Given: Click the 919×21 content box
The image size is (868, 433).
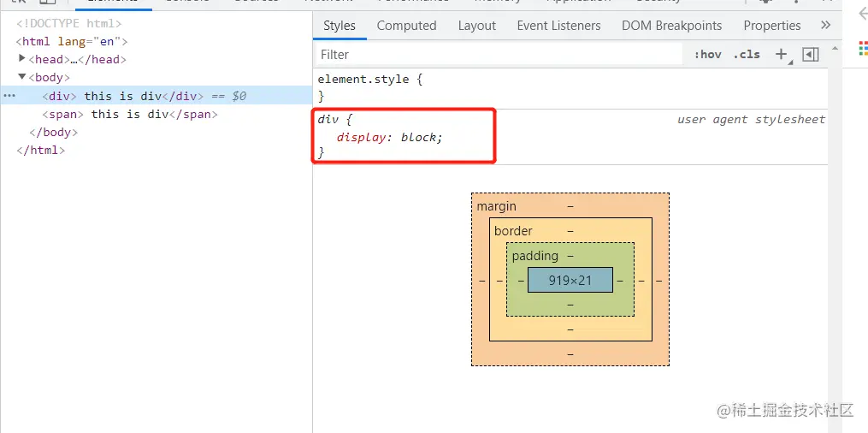Looking at the screenshot, I should click(570, 280).
